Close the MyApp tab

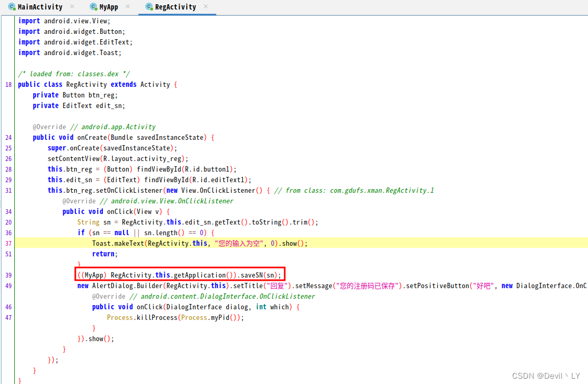[x=128, y=6]
